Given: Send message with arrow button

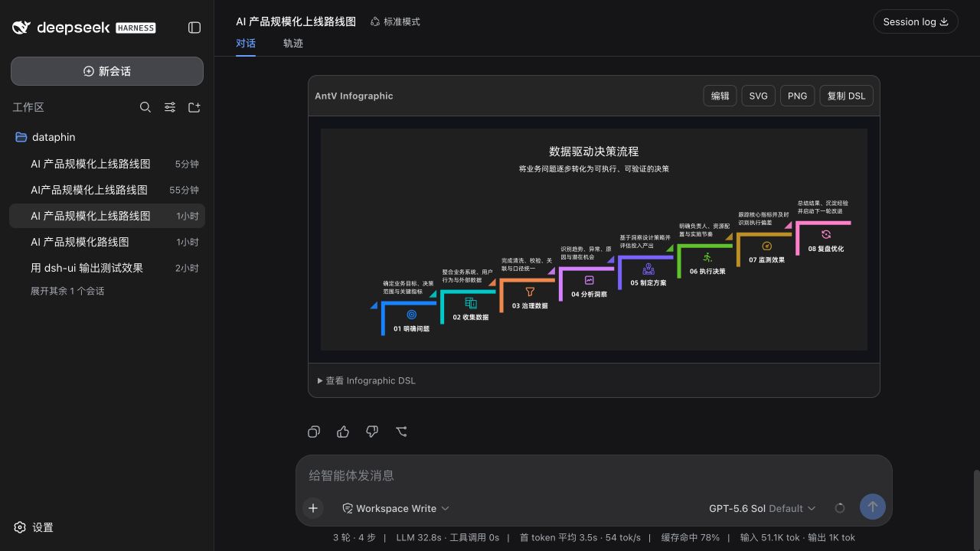Looking at the screenshot, I should tap(873, 507).
